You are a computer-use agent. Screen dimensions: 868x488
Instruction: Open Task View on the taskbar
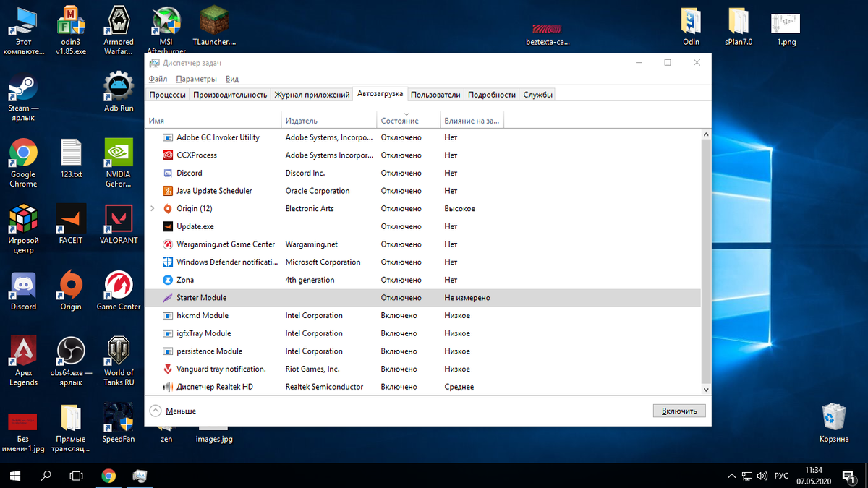pyautogui.click(x=76, y=476)
